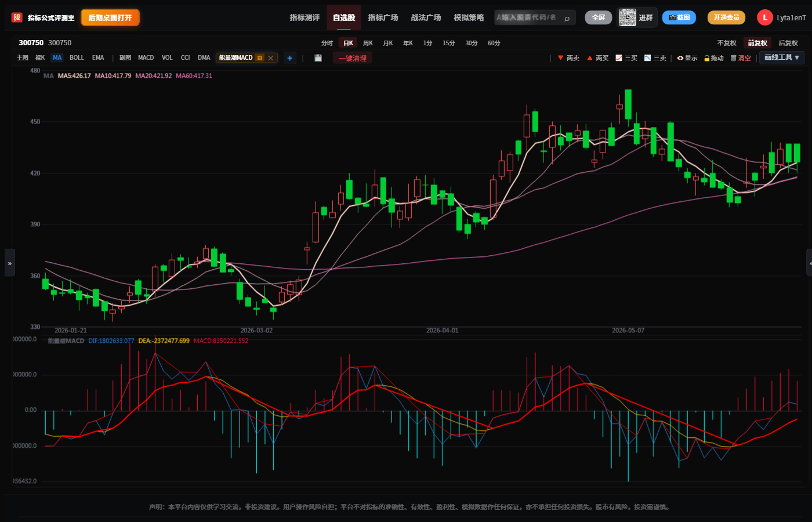Click the MA60:417.31 legend value
The image size is (812, 522).
(x=194, y=76)
